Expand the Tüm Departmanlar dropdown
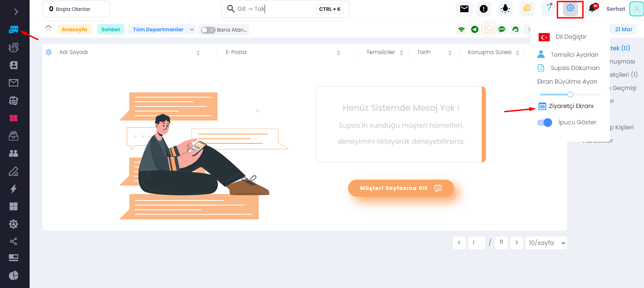 coord(163,30)
